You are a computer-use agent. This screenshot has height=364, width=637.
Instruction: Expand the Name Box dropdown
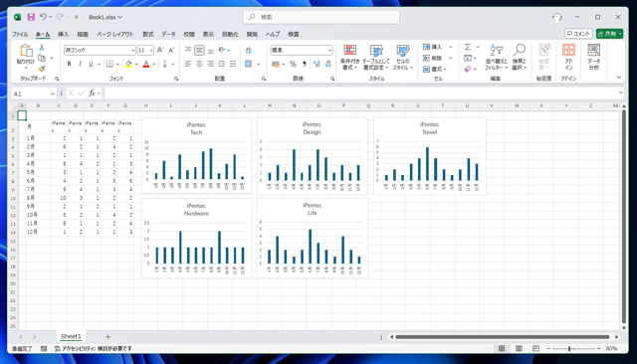click(x=53, y=93)
